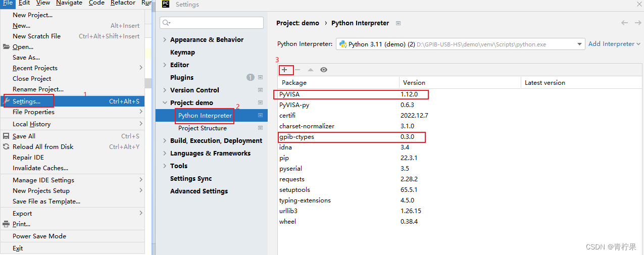Select the pyserial package row
Viewport: 644px width, 255px height.
pos(461,168)
